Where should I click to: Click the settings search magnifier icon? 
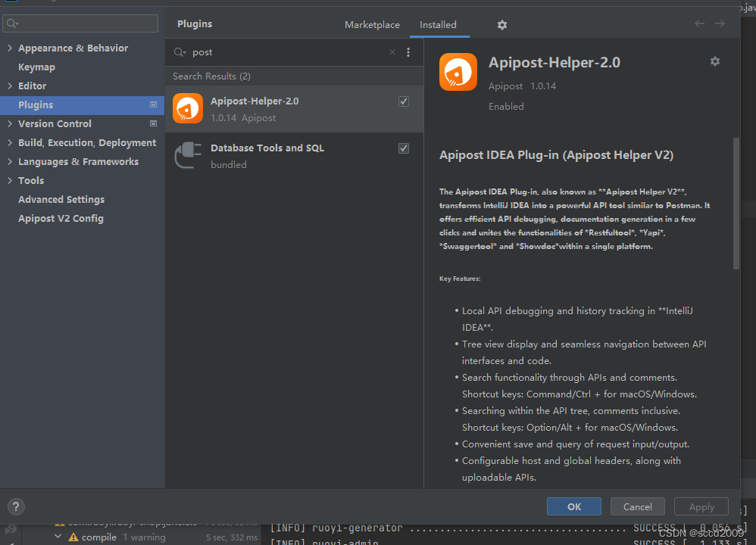pos(13,23)
